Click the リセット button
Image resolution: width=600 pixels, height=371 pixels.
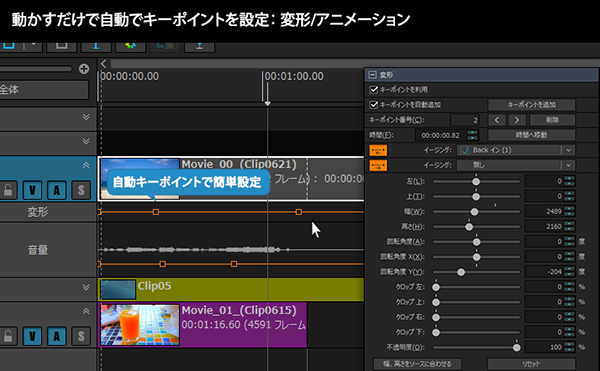[x=531, y=364]
